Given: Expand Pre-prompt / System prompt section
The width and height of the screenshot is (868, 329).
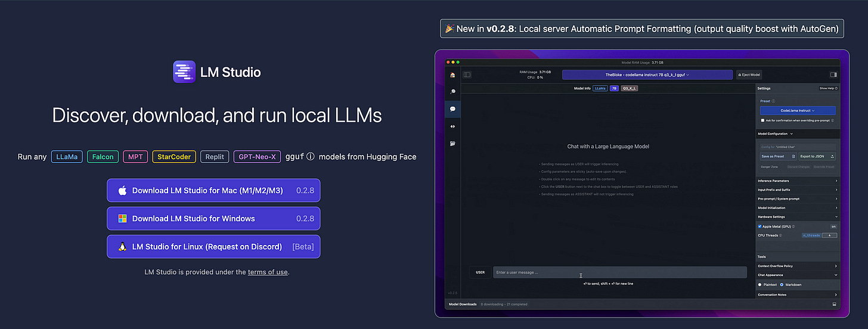Looking at the screenshot, I should tap(797, 198).
